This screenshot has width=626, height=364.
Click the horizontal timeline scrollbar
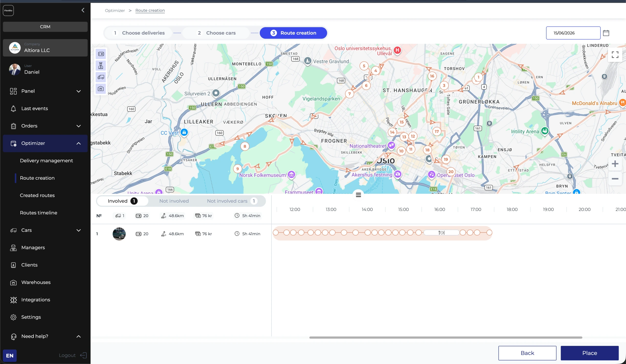click(446, 337)
